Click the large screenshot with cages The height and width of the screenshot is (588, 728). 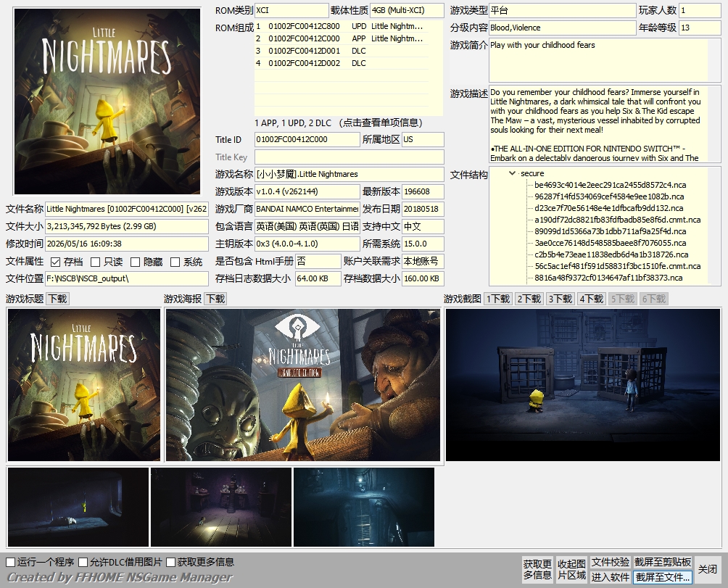point(583,385)
